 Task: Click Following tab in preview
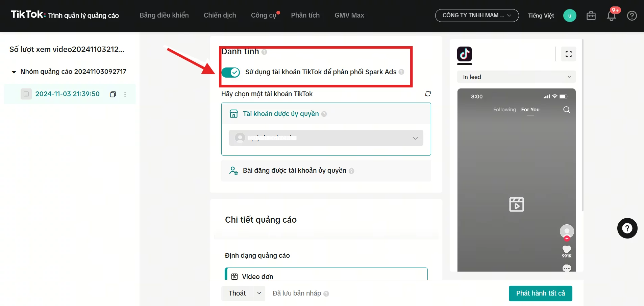tap(504, 110)
